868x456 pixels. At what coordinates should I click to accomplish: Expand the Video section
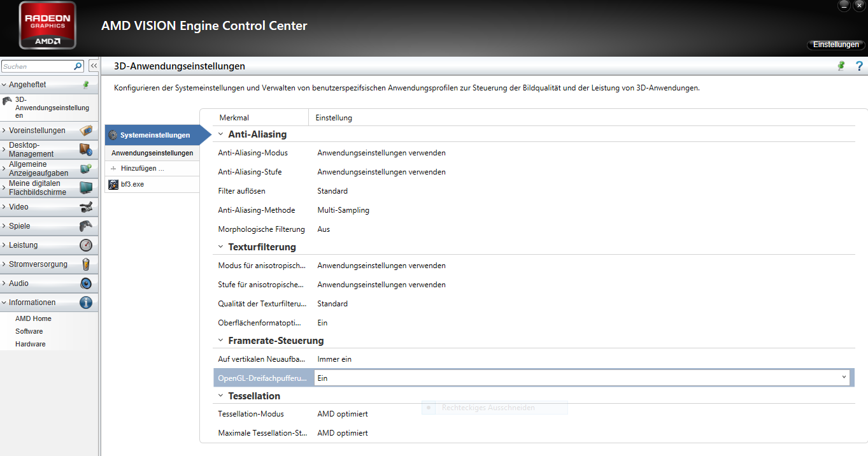point(4,207)
